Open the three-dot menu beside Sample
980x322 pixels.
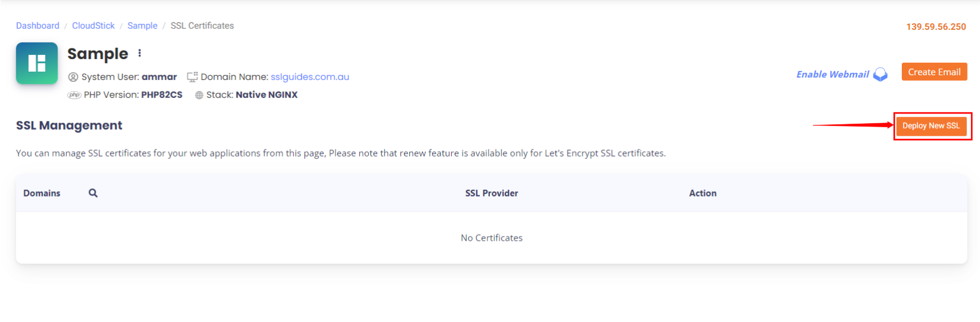[x=140, y=53]
